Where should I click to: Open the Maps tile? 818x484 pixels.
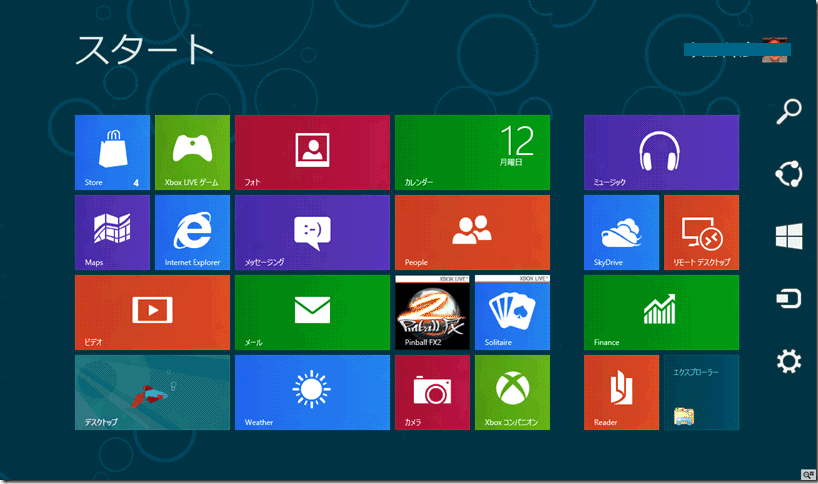pos(112,233)
